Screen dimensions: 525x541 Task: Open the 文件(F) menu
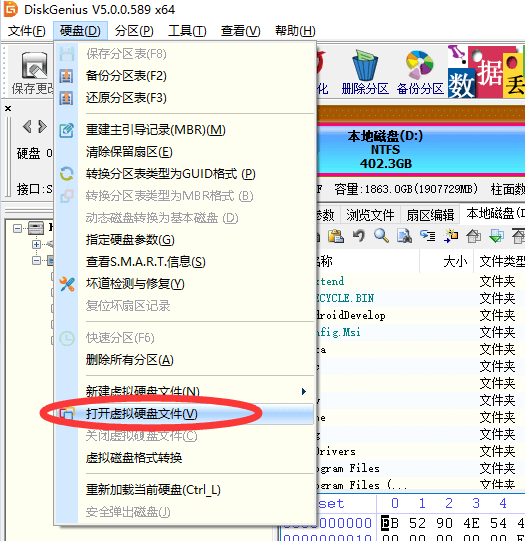click(x=27, y=31)
